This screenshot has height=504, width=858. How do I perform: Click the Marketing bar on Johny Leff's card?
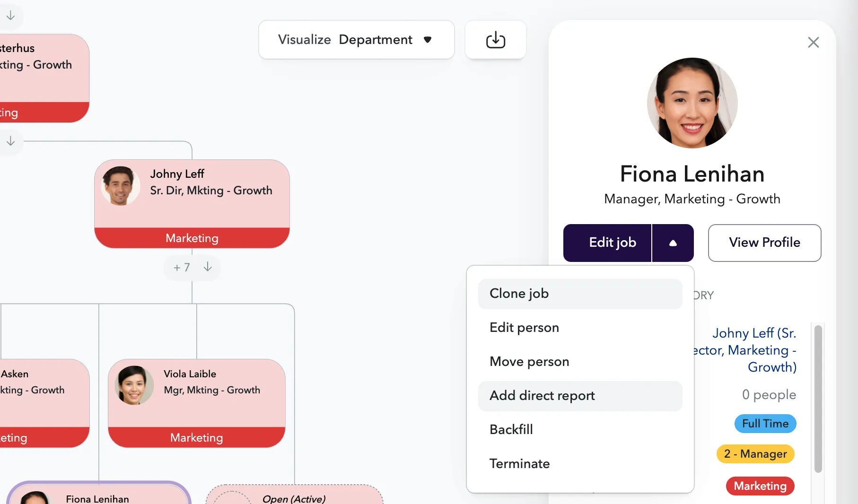point(192,238)
